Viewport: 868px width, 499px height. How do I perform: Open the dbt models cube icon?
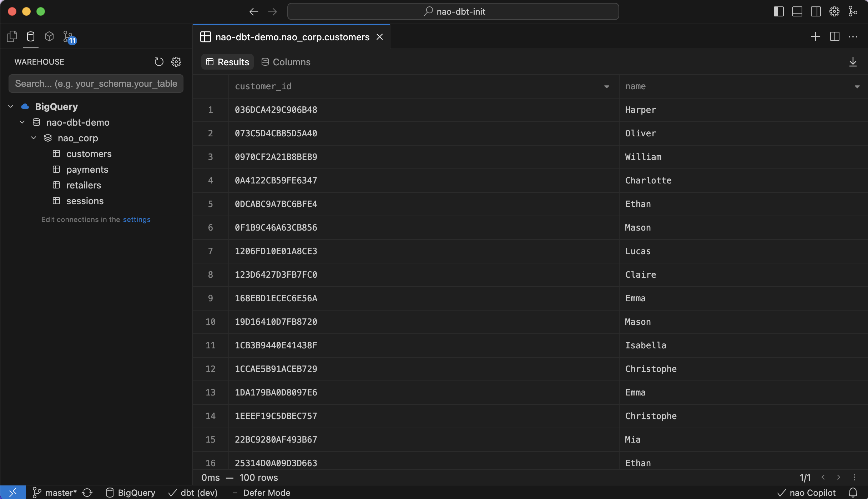(49, 36)
